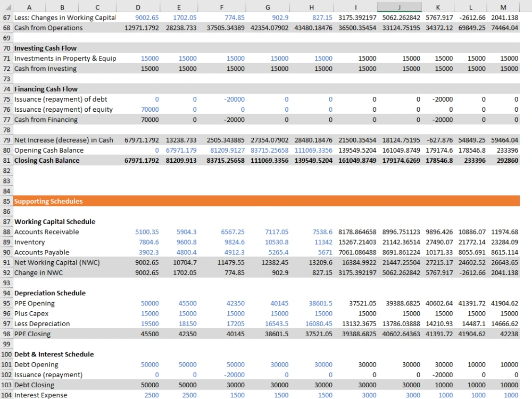Click the Financing Cash Flow heading cell
Screen dimensions: 532x399
click(x=64, y=89)
